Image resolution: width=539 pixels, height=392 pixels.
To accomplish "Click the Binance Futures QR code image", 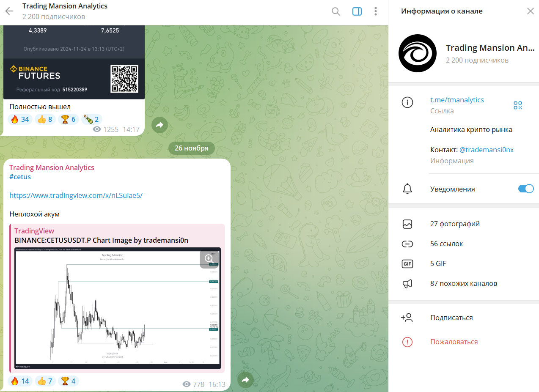I will pyautogui.click(x=124, y=79).
